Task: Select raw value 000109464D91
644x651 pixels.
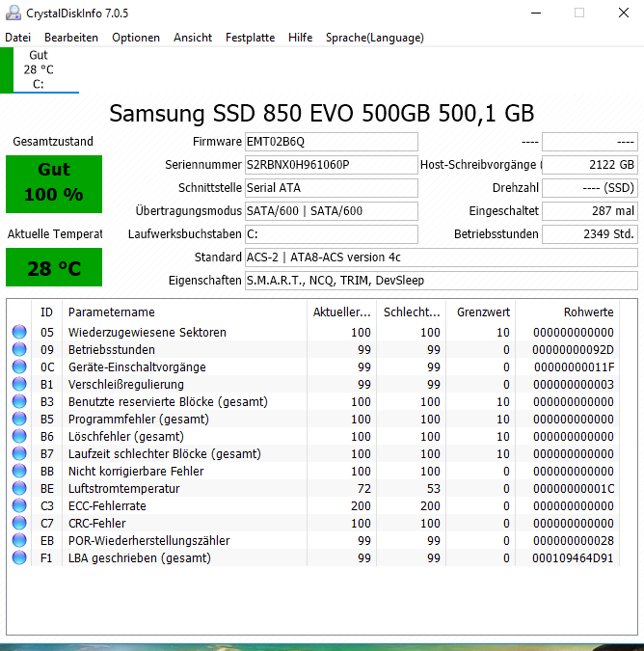Action: (x=573, y=558)
